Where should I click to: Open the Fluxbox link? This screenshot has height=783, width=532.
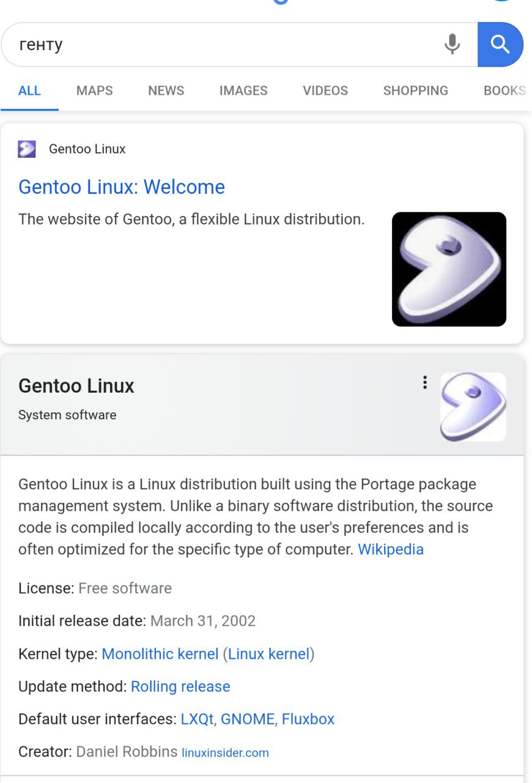(x=308, y=719)
